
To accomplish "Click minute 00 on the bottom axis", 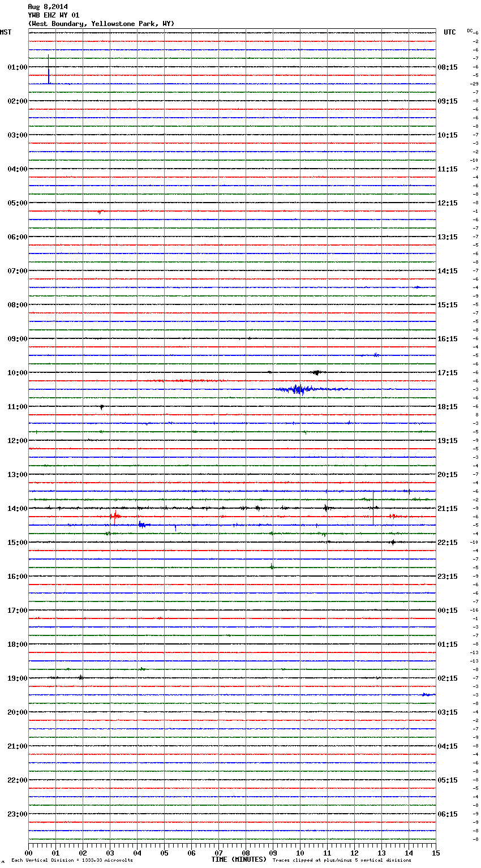I will pyautogui.click(x=29, y=853).
